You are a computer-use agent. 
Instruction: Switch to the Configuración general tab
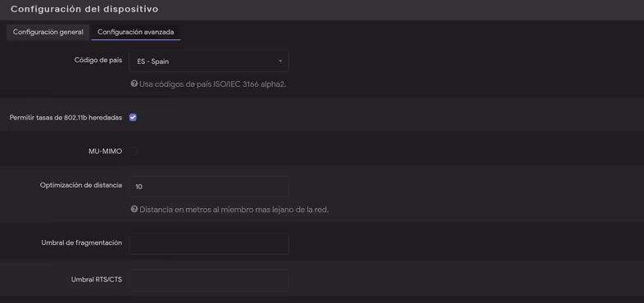48,32
